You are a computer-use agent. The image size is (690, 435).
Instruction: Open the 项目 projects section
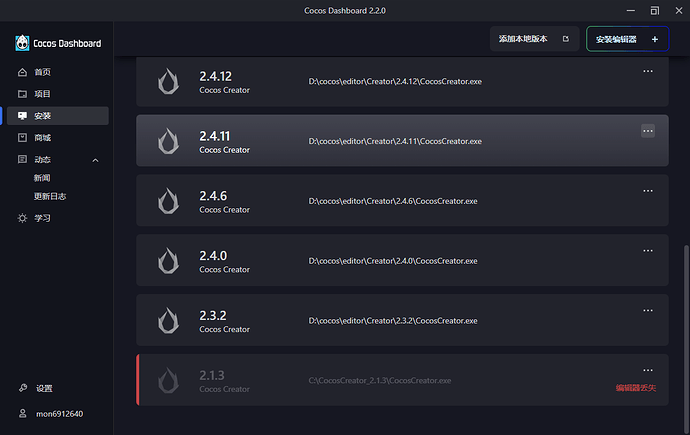click(x=42, y=94)
